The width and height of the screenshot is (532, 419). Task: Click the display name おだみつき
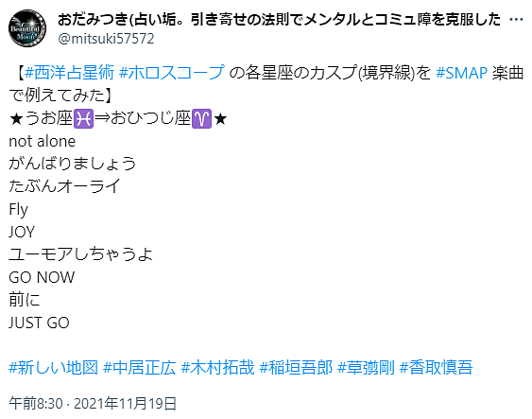[x=279, y=19]
